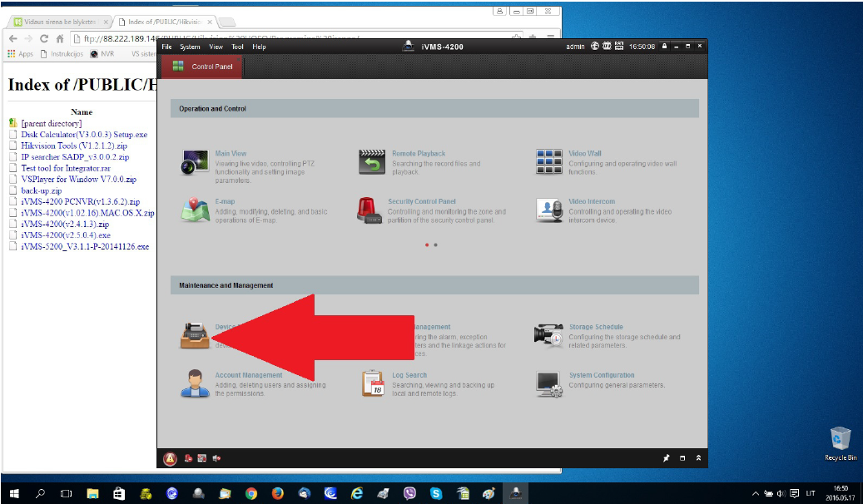The image size is (863, 504).
Task: Open the Recycle Bin on desktop
Action: tap(841, 444)
